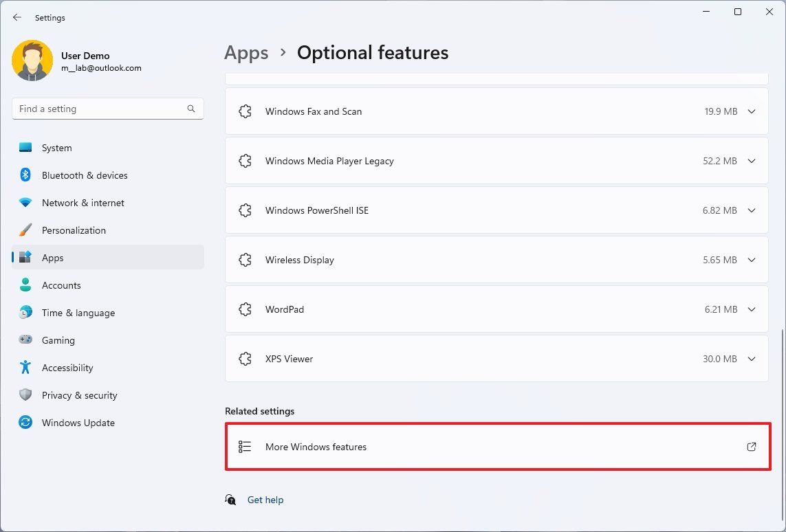Expand Windows PowerShell ISE details
The width and height of the screenshot is (786, 532).
click(752, 210)
